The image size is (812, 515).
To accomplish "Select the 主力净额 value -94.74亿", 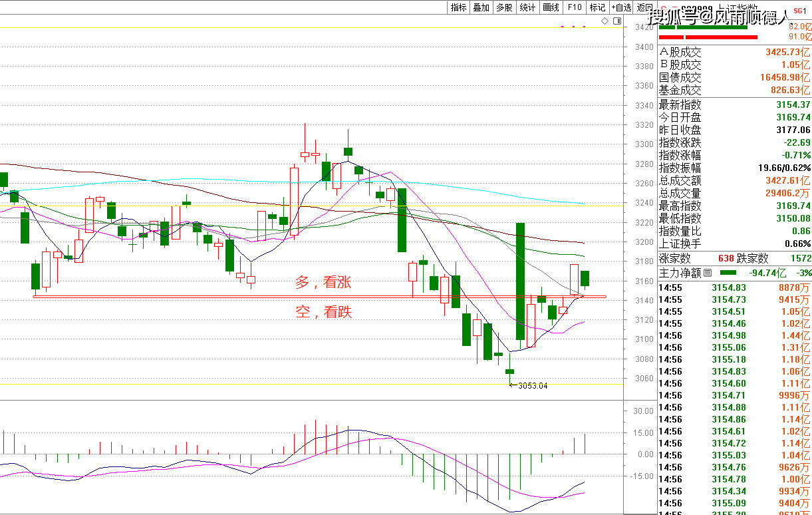I will [x=769, y=273].
